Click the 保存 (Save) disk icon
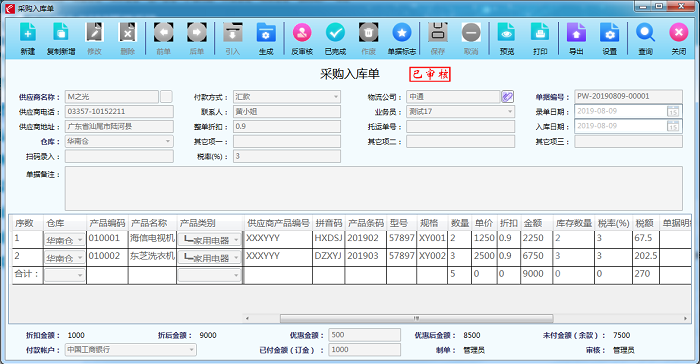Image resolution: width=700 pixels, height=364 pixels. coord(438,33)
